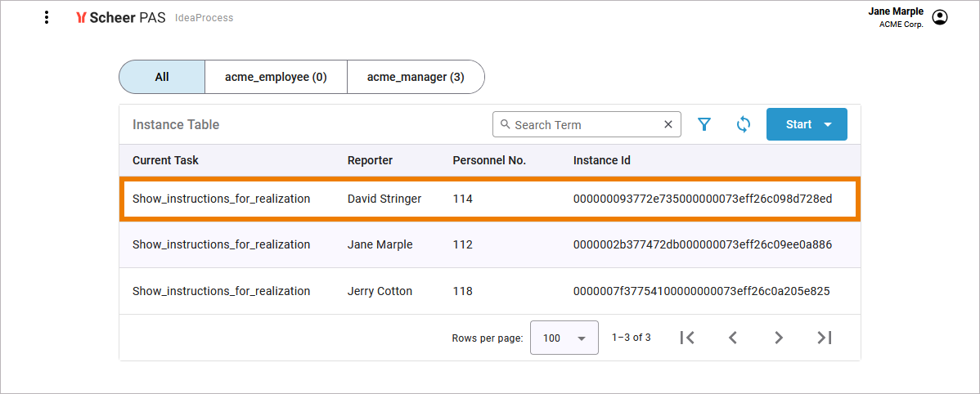Open the user profile icon
The width and height of the screenshot is (980, 394).
tap(940, 17)
